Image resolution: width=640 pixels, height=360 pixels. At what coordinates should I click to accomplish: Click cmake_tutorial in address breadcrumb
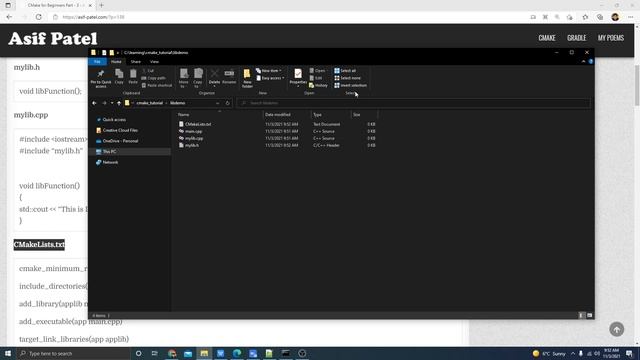[x=149, y=103]
